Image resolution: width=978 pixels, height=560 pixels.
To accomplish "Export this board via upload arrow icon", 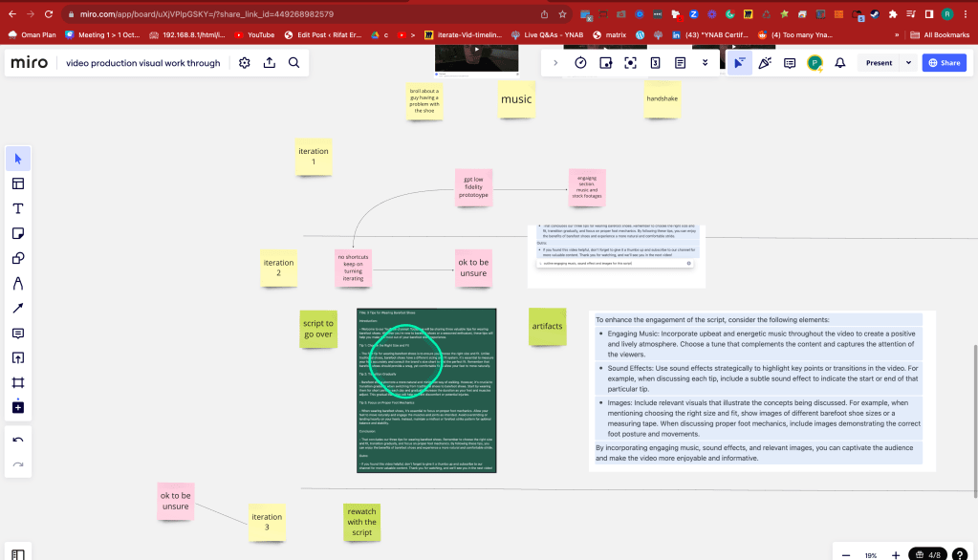I will click(270, 63).
